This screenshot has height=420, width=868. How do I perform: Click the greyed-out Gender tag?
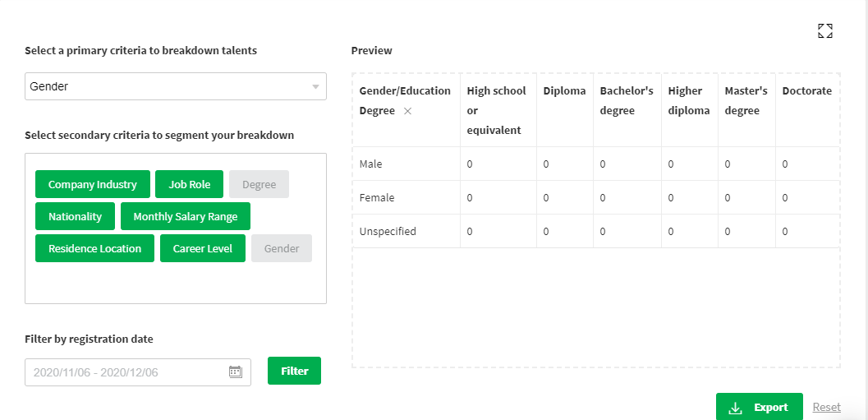tap(282, 248)
